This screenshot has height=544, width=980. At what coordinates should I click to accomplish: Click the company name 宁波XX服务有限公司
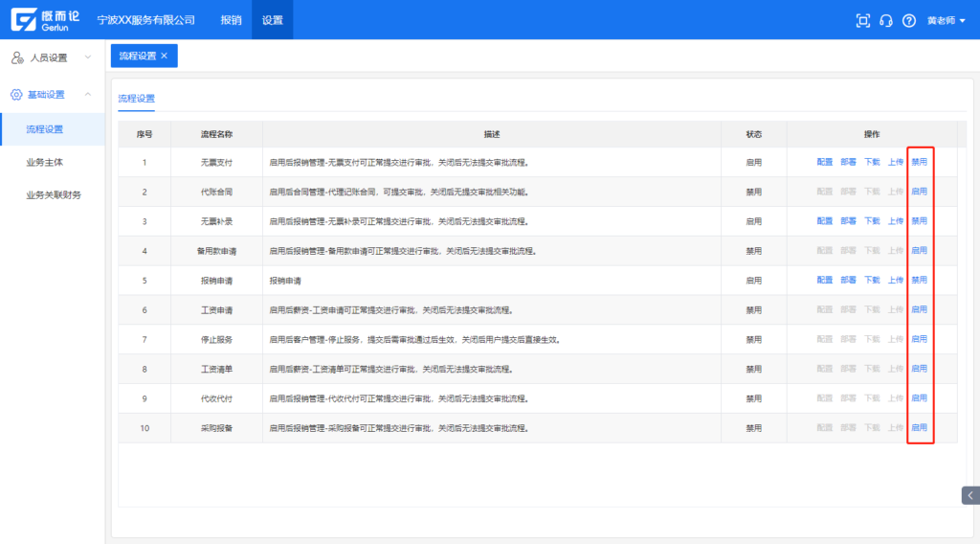tap(146, 20)
